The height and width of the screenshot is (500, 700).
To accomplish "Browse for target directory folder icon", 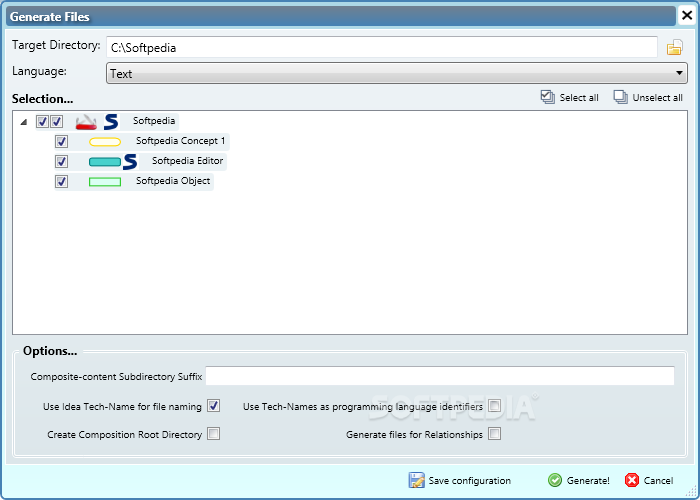I will coord(675,47).
